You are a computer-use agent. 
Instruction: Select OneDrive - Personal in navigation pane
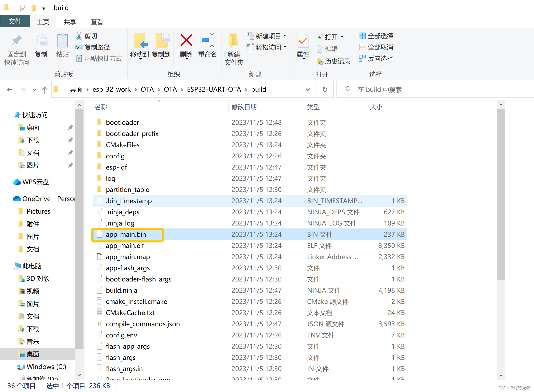pyautogui.click(x=44, y=199)
